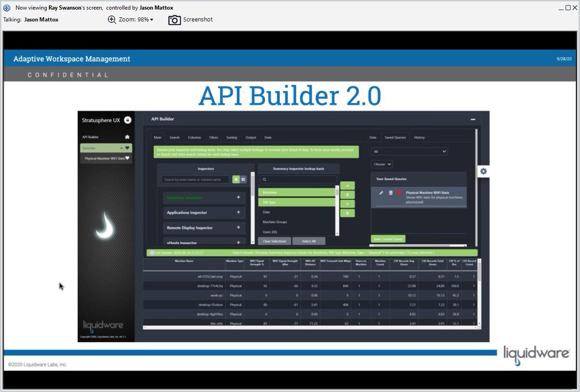Open the settings gear side tab
Screen dimensions: 580x392
point(483,171)
